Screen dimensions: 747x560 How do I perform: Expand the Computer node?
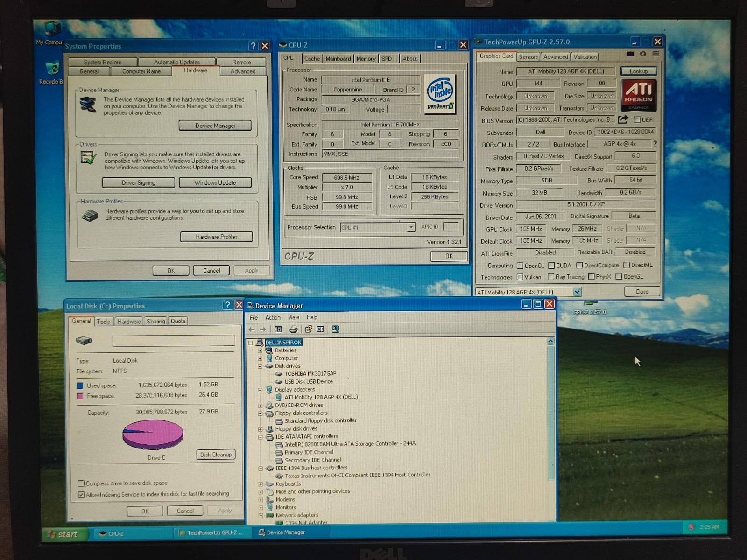tap(260, 358)
